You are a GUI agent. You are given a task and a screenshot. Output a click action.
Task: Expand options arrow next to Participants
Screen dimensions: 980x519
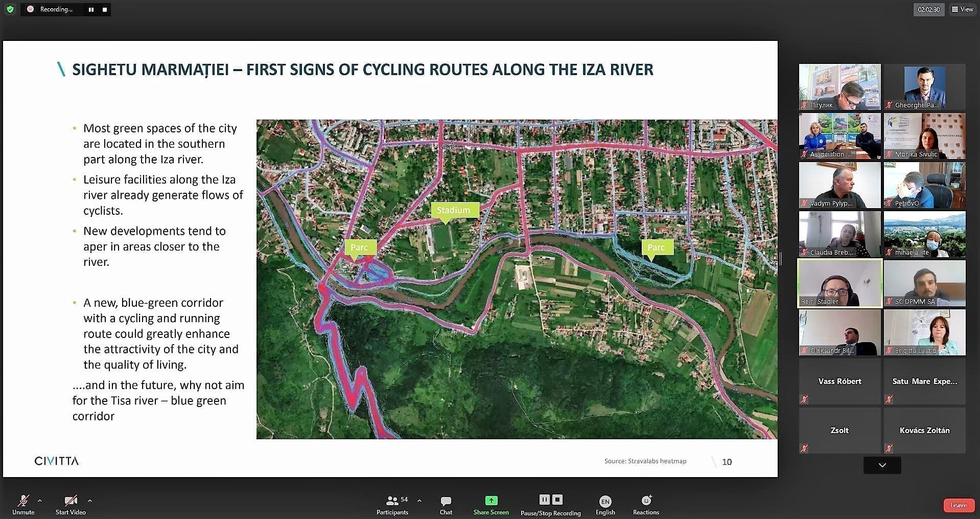[419, 501]
